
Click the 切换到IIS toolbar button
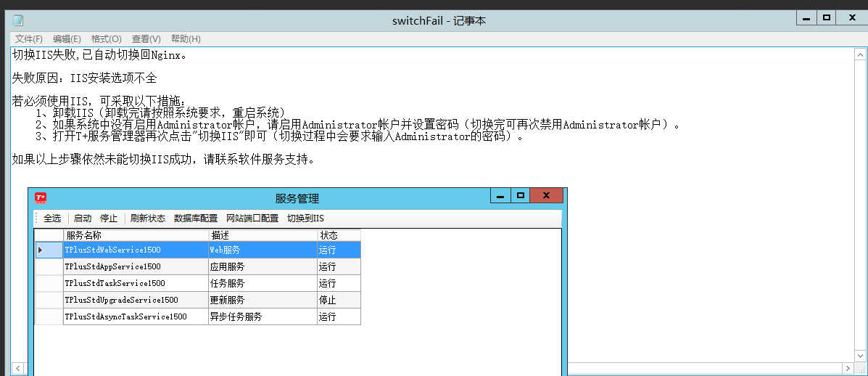pyautogui.click(x=305, y=218)
